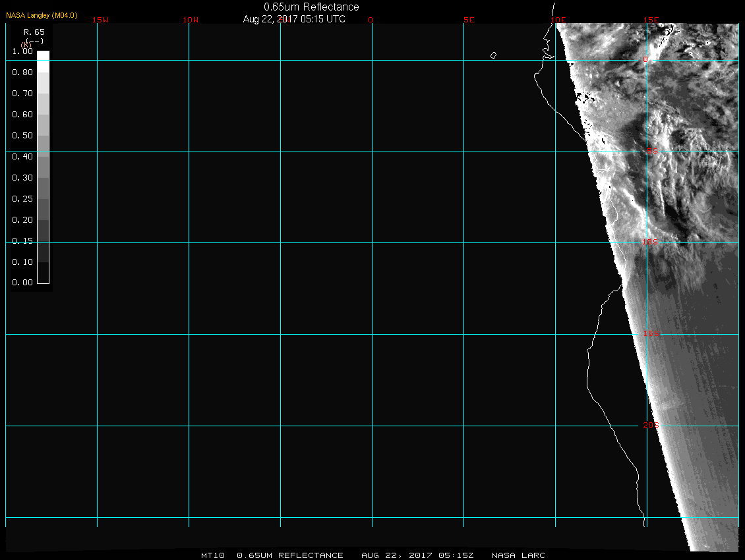Click the 0.15 label on the colorbar
745x560 pixels.
(22, 241)
